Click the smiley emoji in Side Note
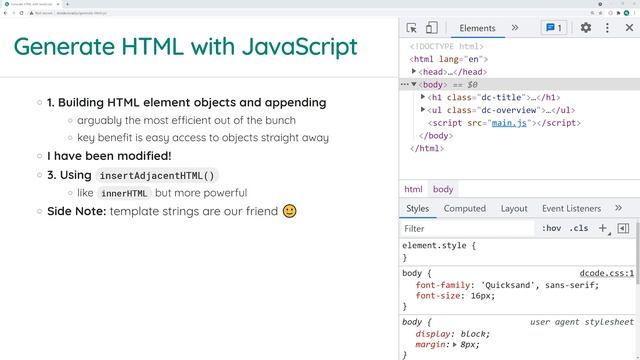This screenshot has width=640, height=360. pos(289,211)
